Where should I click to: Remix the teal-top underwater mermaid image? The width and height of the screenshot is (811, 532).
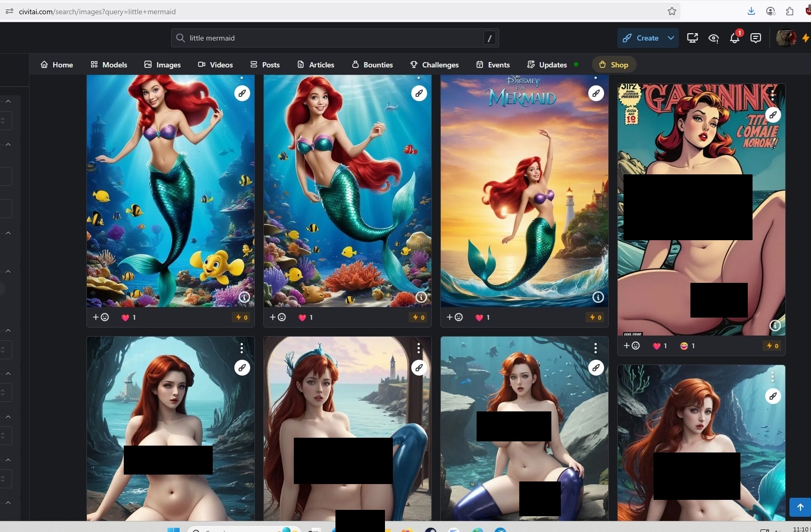[419, 93]
